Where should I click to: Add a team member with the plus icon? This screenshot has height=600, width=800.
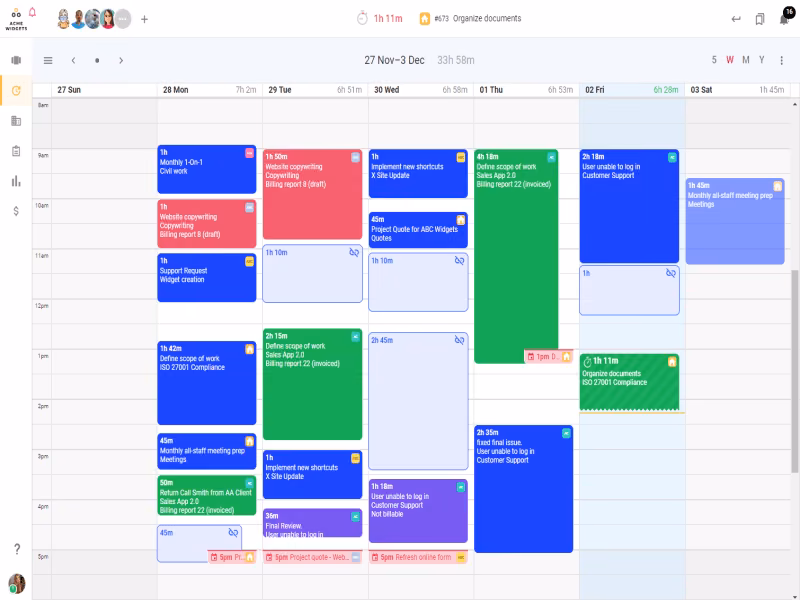point(144,19)
